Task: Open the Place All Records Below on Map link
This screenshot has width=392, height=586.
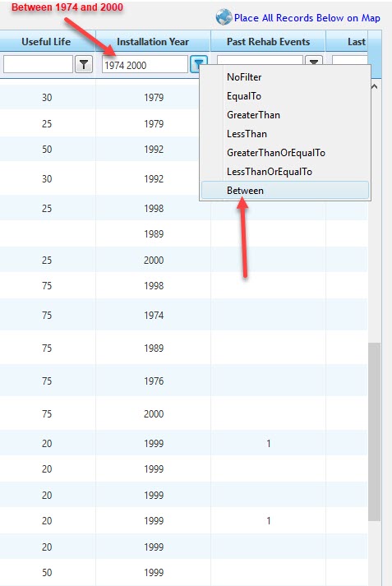Action: point(307,18)
